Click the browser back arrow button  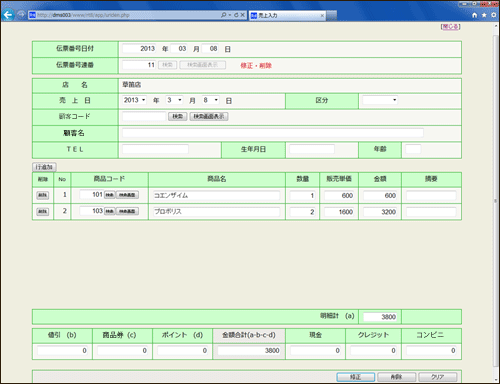click(8, 15)
